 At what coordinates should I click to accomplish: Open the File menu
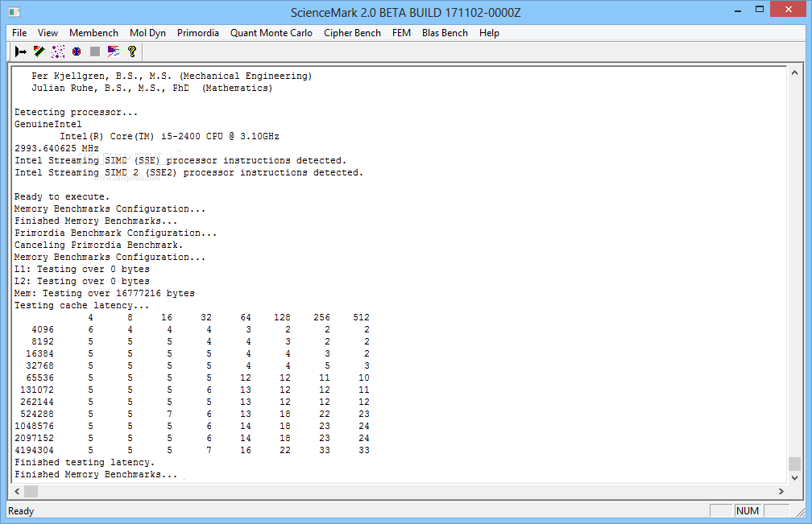pos(19,32)
